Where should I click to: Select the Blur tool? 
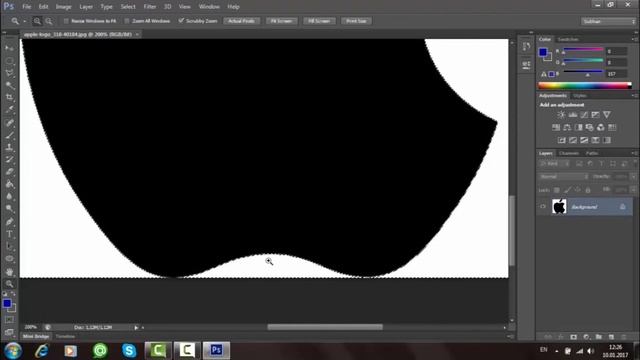(x=9, y=196)
